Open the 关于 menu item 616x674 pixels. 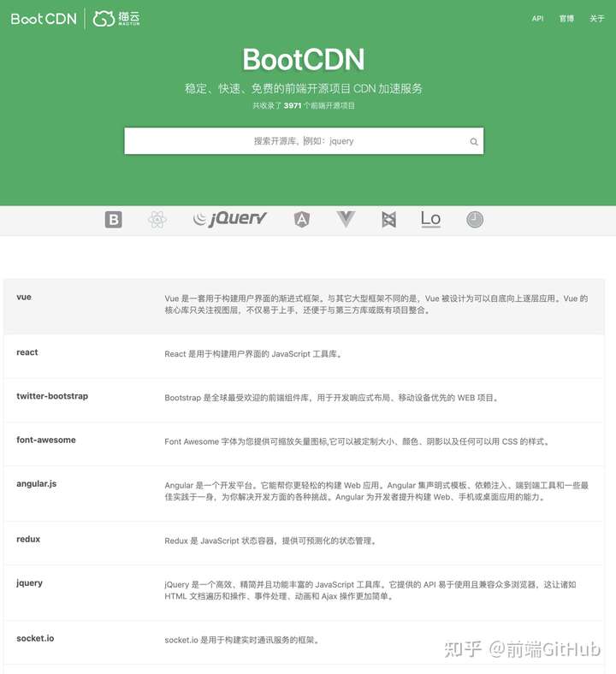tap(596, 19)
